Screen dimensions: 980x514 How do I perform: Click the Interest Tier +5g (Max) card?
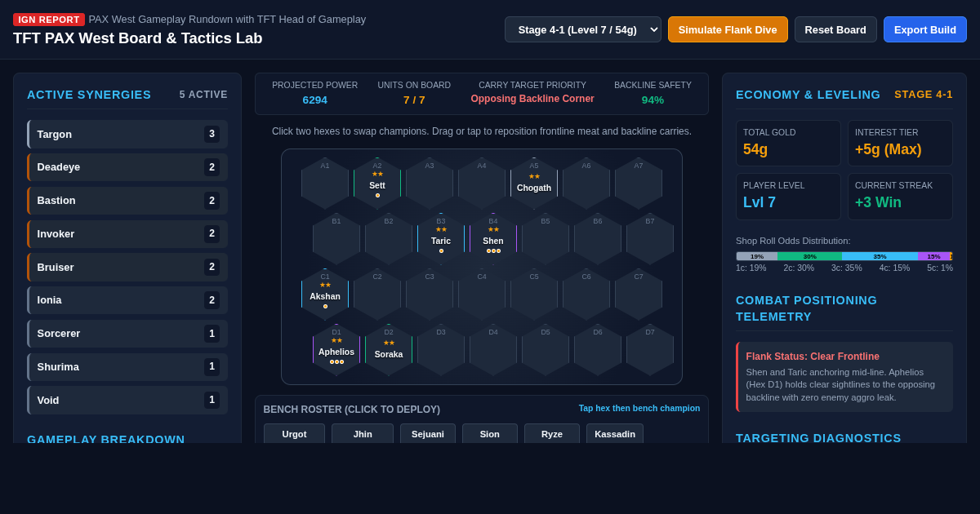(900, 144)
